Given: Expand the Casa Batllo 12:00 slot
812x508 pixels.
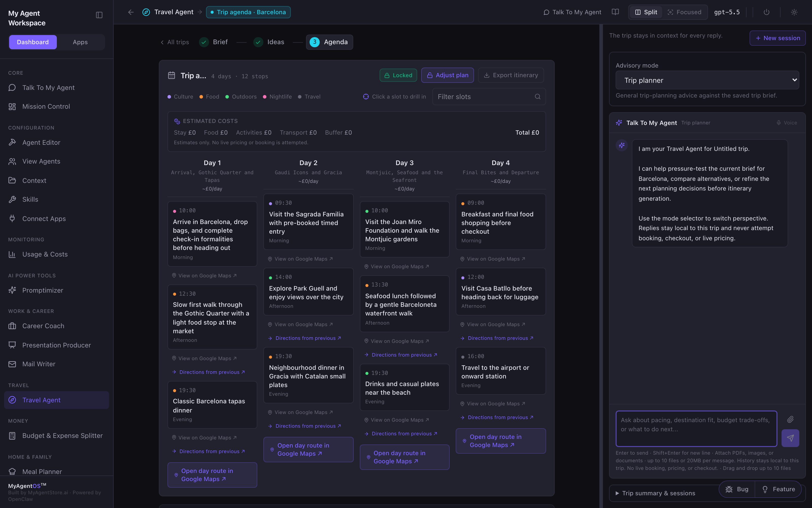Looking at the screenshot, I should click(501, 292).
